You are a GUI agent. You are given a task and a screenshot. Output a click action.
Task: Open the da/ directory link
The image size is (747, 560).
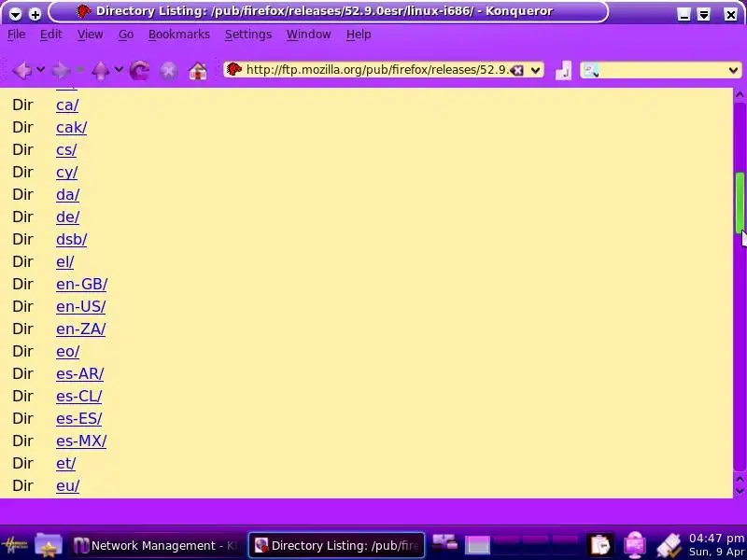(67, 194)
